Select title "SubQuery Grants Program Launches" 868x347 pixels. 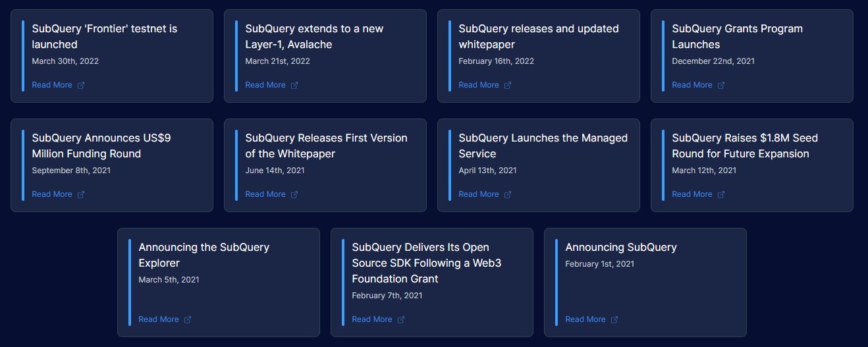click(x=737, y=37)
